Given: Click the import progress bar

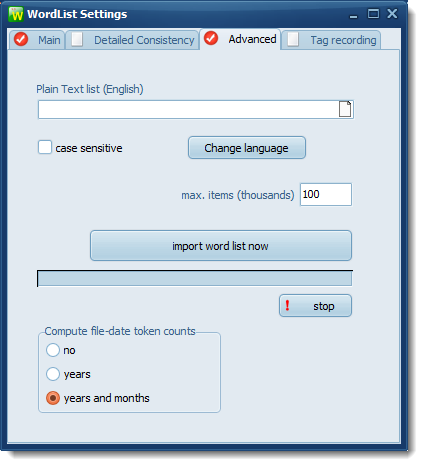Looking at the screenshot, I should (195, 278).
